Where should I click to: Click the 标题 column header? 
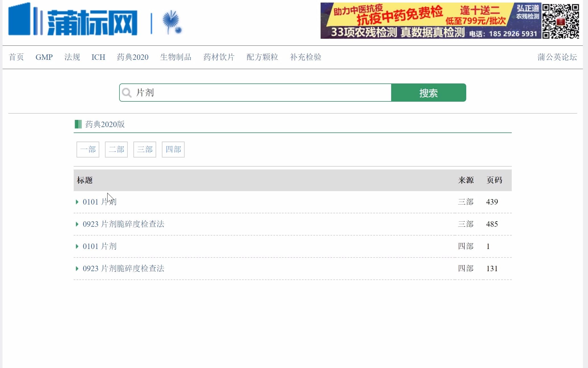[85, 180]
